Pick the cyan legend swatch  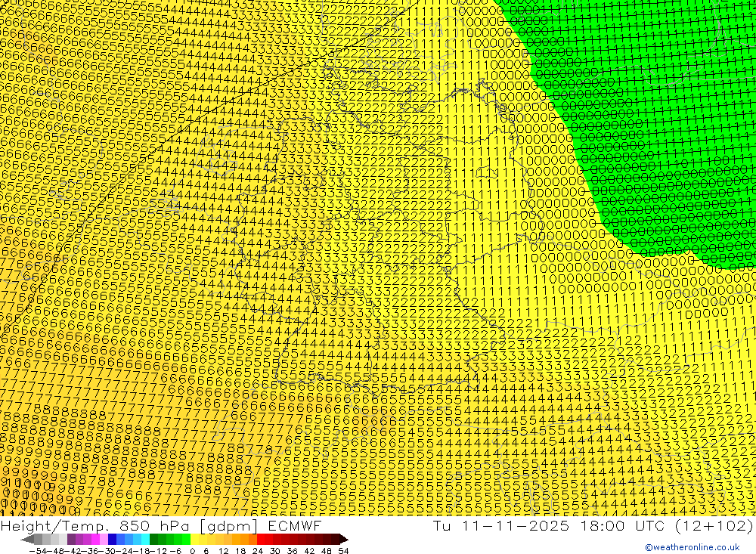tap(145, 540)
